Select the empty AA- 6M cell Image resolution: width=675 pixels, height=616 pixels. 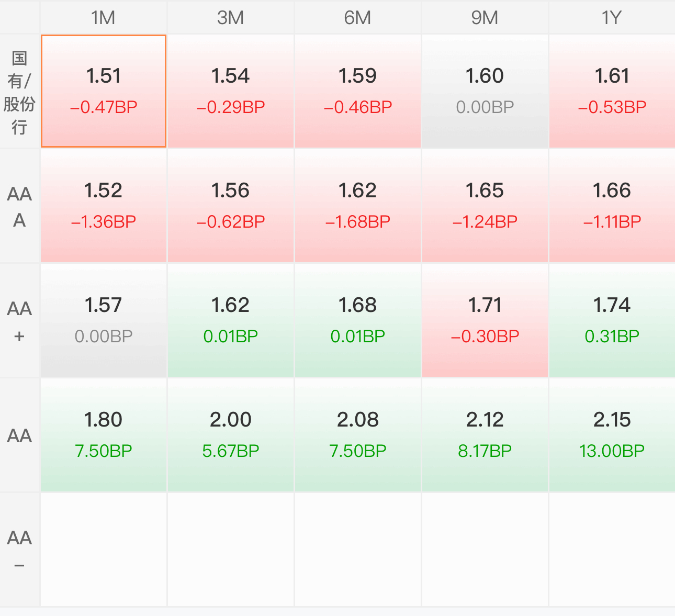click(358, 550)
